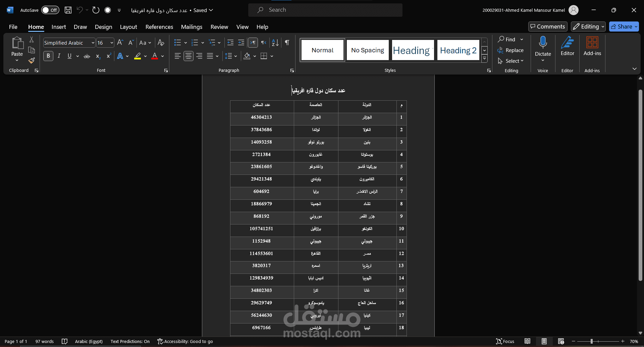644x347 pixels.
Task: Shrink font size with smaller A icon
Action: 131,43
